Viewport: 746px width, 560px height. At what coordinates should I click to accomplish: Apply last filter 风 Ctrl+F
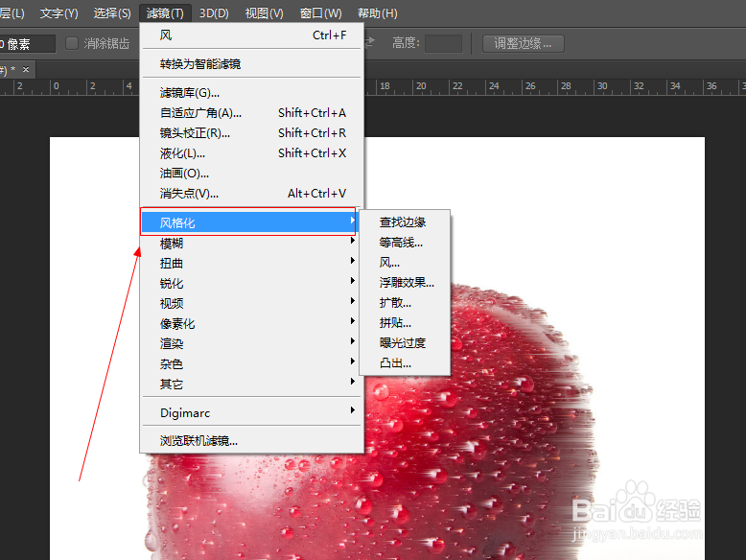point(251,35)
